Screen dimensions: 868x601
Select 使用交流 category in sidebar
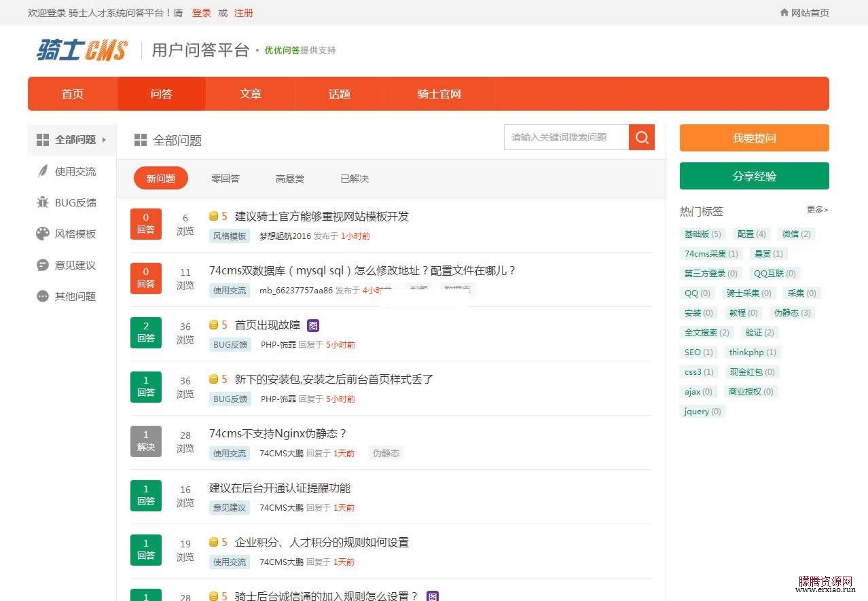(75, 171)
